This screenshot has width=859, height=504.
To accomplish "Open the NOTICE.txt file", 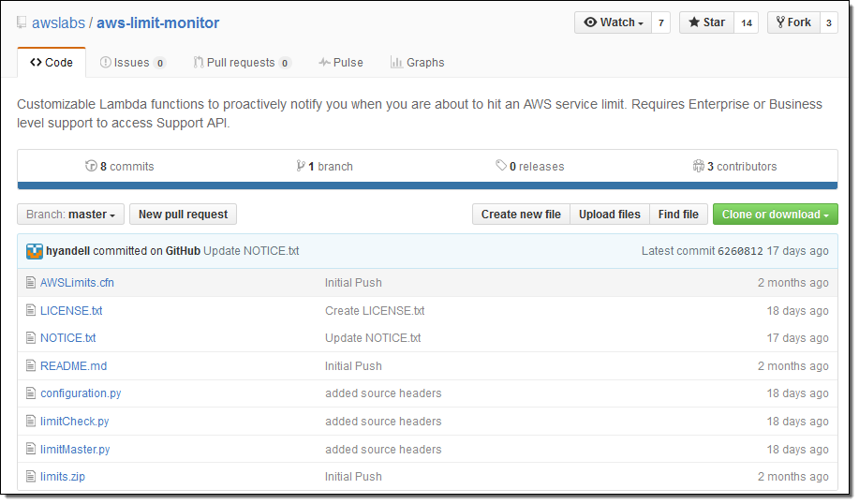I will coord(68,338).
